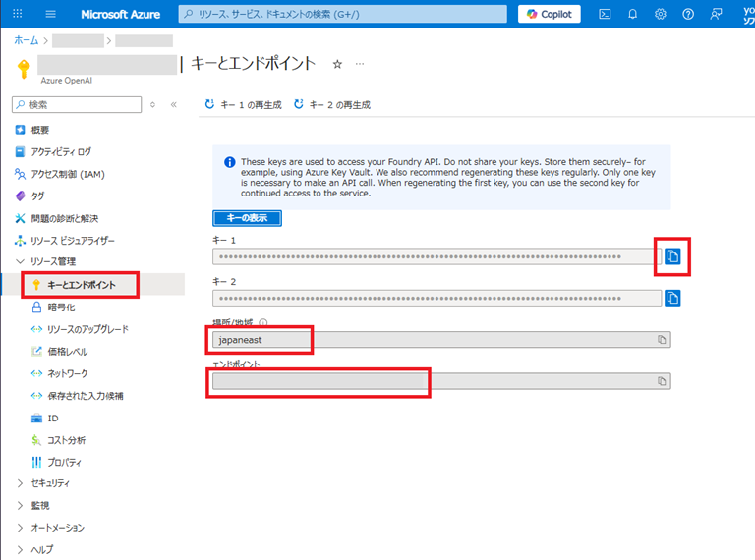The height and width of the screenshot is (560, 755).
Task: Open Azure Cloud Shell icon
Action: pyautogui.click(x=606, y=14)
